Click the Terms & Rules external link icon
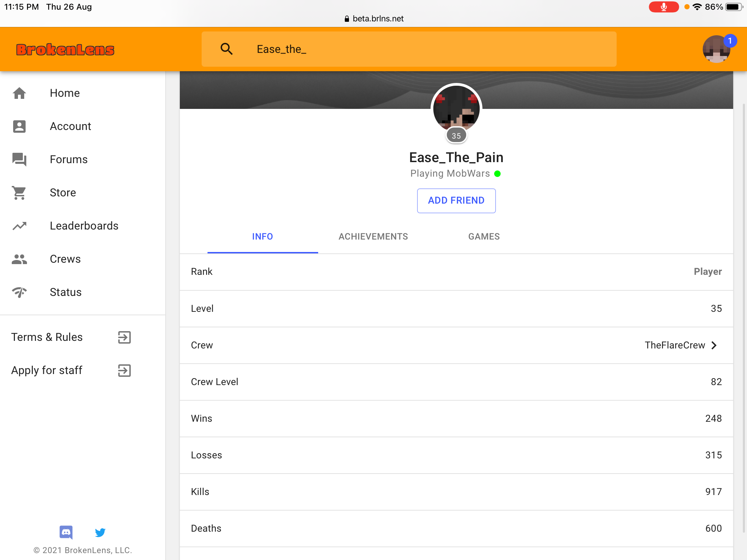Image resolution: width=747 pixels, height=560 pixels. (124, 337)
